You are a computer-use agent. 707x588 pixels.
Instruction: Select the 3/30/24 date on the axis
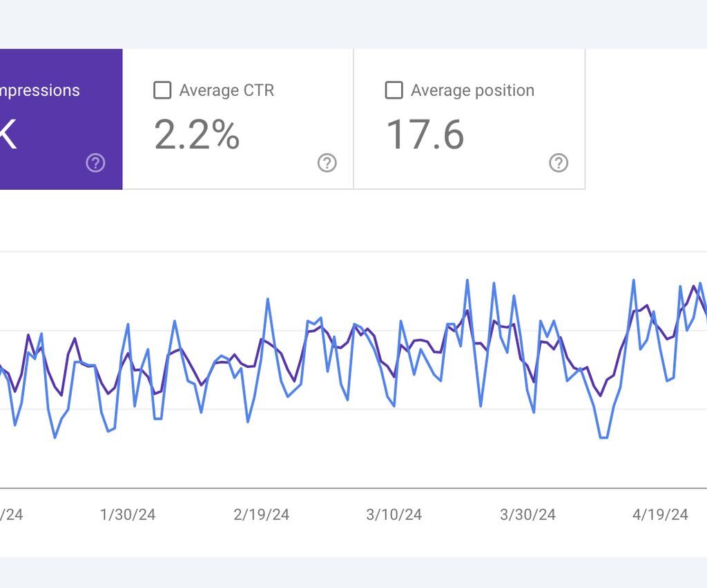click(x=527, y=515)
